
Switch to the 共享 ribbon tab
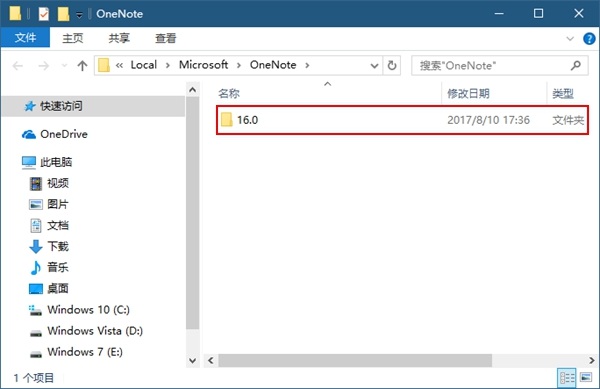[x=119, y=38]
